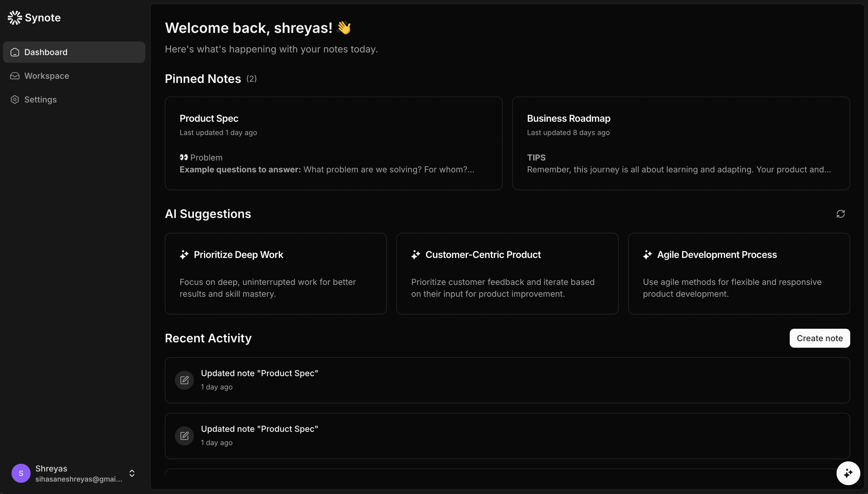Viewport: 868px width, 494px height.
Task: Click the edit icon on first Product Spec activity
Action: pos(184,380)
